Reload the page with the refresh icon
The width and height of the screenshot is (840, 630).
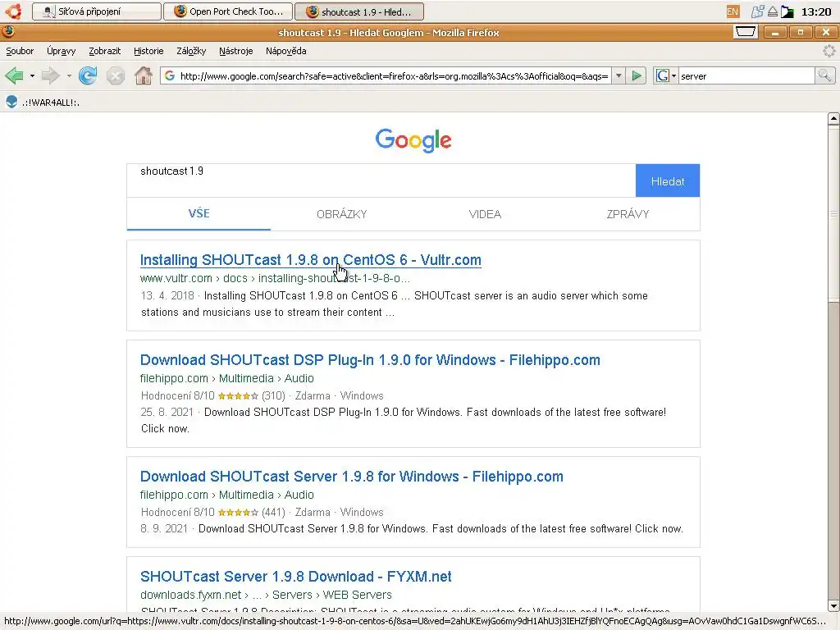coord(88,76)
